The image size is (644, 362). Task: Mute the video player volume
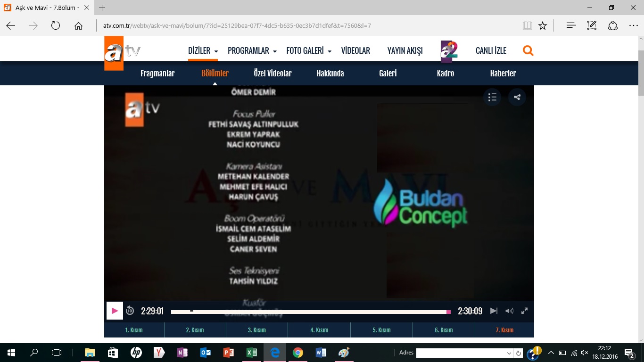[509, 311]
